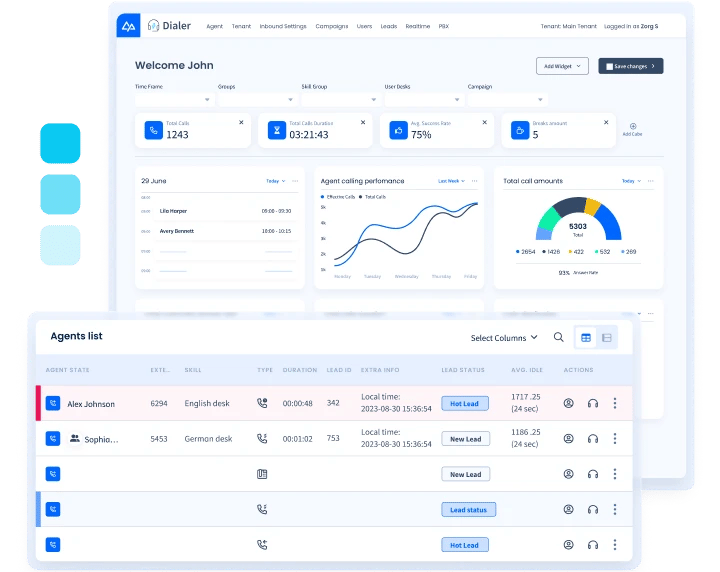The height and width of the screenshot is (572, 720).
Task: Click Alex Johnson's call type icon
Action: (262, 403)
